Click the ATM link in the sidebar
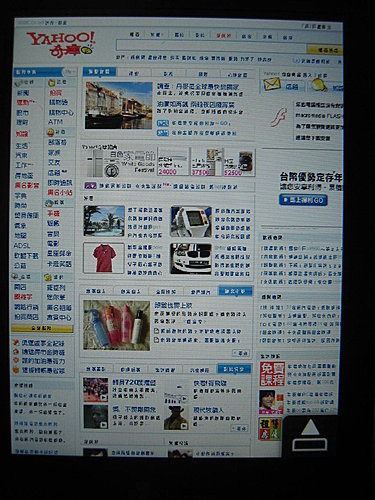Viewport: 375px width, 500px height. coord(55,122)
